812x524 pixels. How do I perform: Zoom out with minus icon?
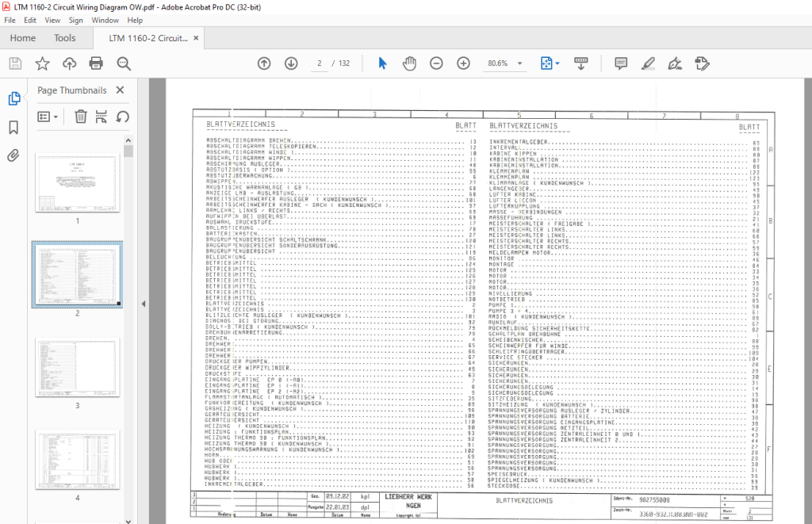pos(437,63)
